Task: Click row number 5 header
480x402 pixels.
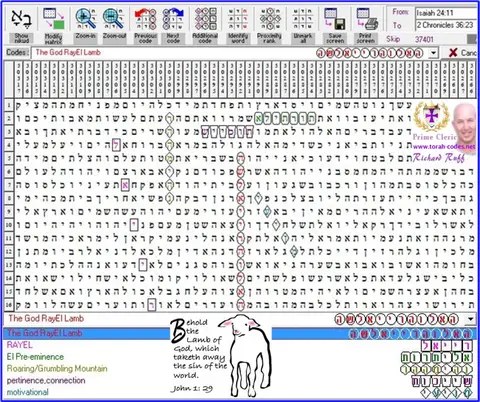Action: [x=9, y=158]
